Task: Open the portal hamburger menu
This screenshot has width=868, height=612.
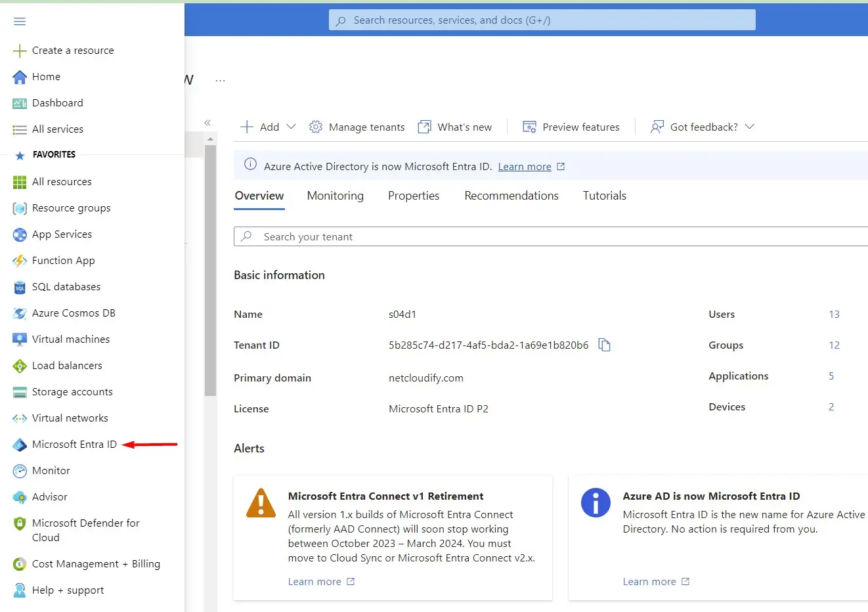Action: point(19,21)
